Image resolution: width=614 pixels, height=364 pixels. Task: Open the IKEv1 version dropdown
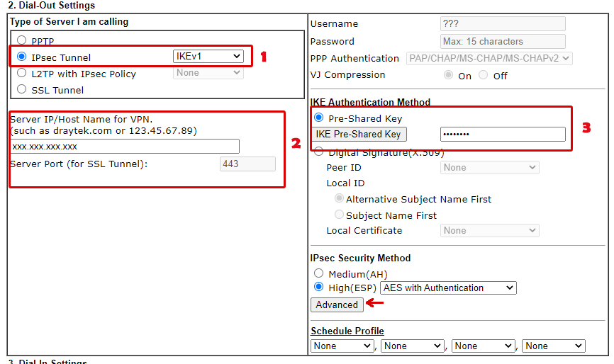pos(208,56)
